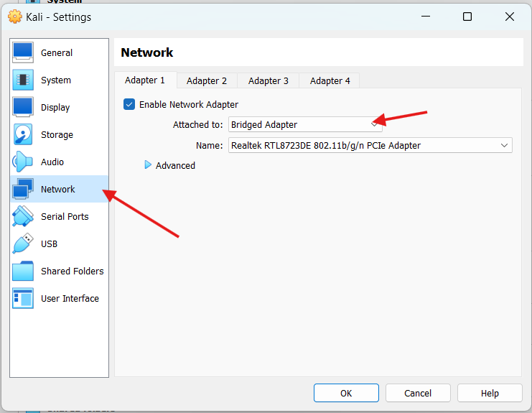Maximize the Kali Settings window
Image resolution: width=532 pixels, height=413 pixels.
[x=467, y=17]
